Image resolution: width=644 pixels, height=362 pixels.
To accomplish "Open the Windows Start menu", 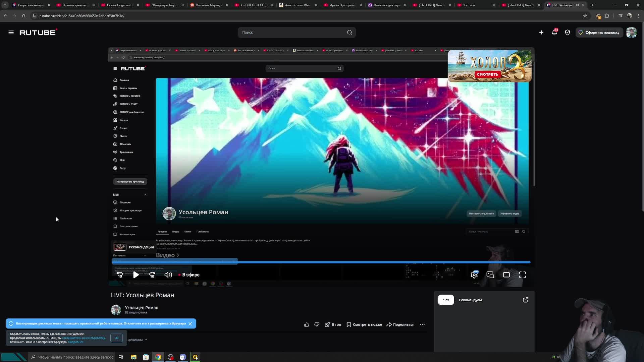I will click(x=13, y=357).
